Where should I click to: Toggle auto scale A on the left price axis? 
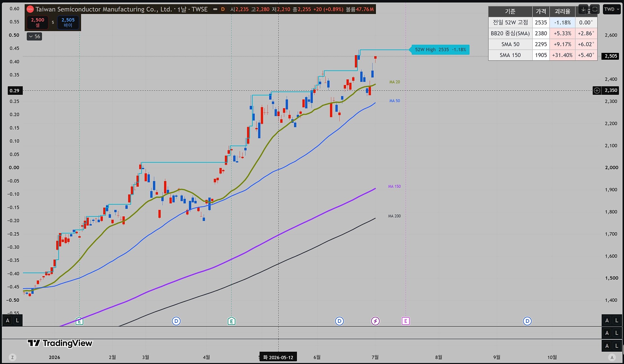pos(7,320)
